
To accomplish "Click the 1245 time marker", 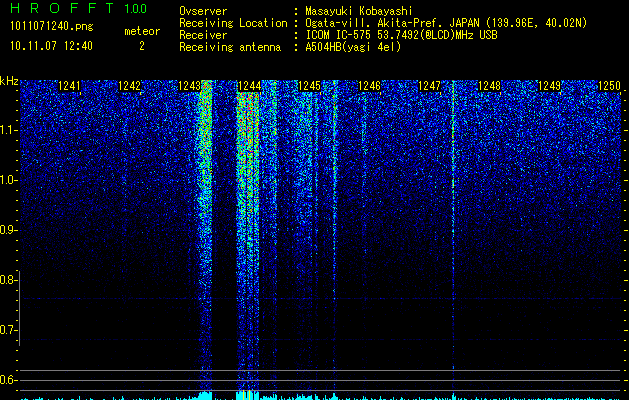I will [x=309, y=86].
